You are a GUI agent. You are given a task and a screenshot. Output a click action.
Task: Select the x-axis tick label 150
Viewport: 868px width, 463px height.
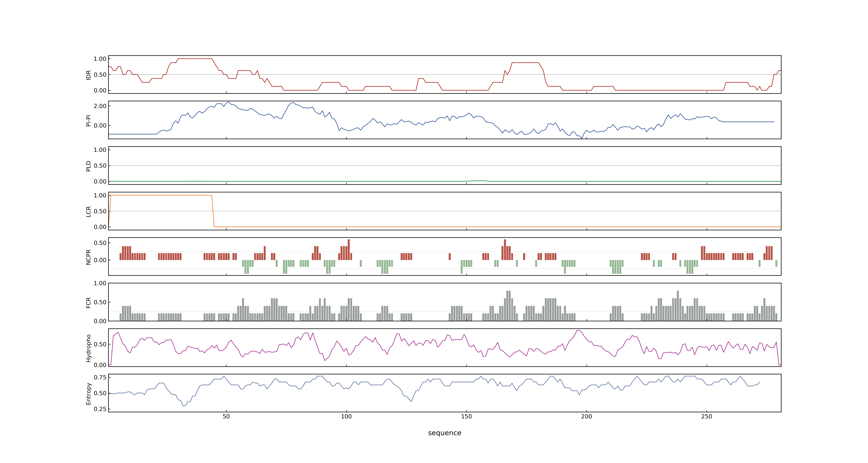tap(466, 416)
